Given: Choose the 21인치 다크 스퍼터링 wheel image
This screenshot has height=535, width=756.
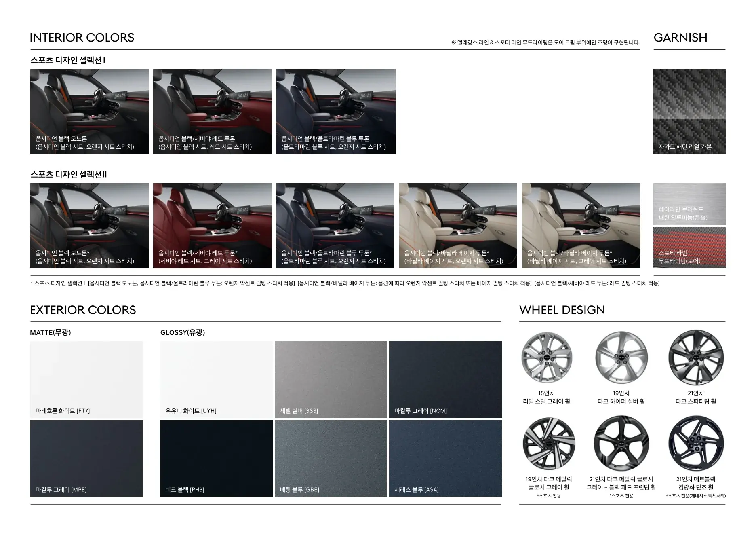Looking at the screenshot, I should [x=696, y=357].
